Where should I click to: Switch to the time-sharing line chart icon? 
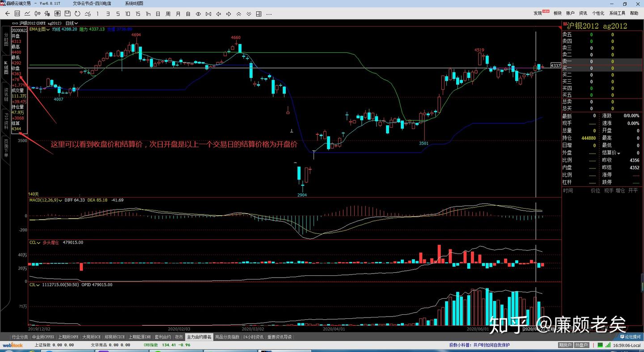[27, 14]
